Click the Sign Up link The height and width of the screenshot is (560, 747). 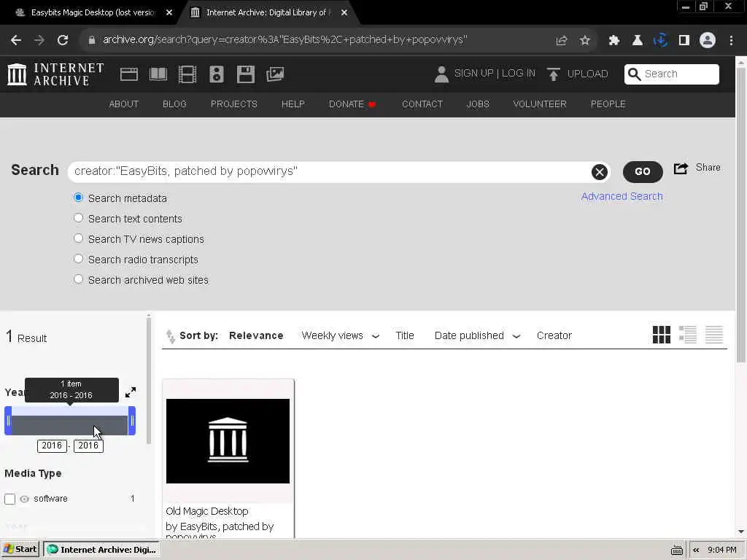(x=474, y=74)
